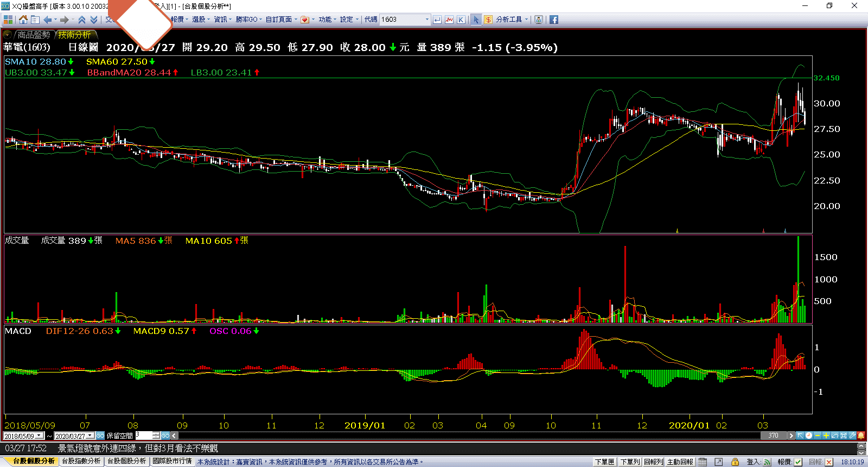Toggle the 回報 report status checkbox
The width and height of the screenshot is (868, 467).
pyautogui.click(x=829, y=462)
